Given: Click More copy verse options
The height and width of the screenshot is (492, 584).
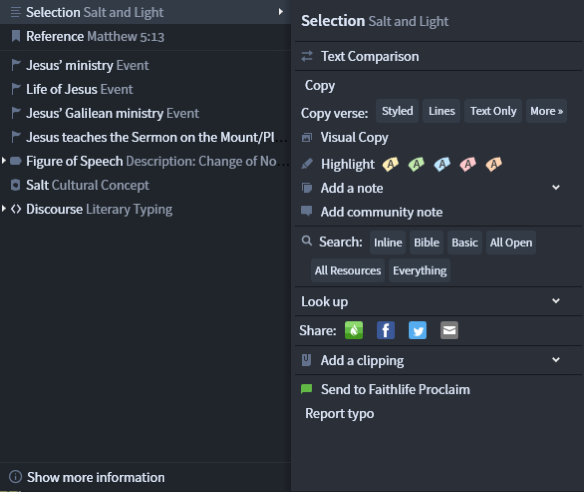Looking at the screenshot, I should (546, 111).
